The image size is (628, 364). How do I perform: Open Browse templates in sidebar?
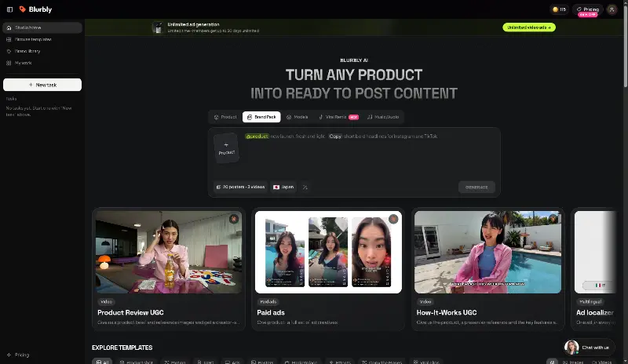tap(42, 39)
